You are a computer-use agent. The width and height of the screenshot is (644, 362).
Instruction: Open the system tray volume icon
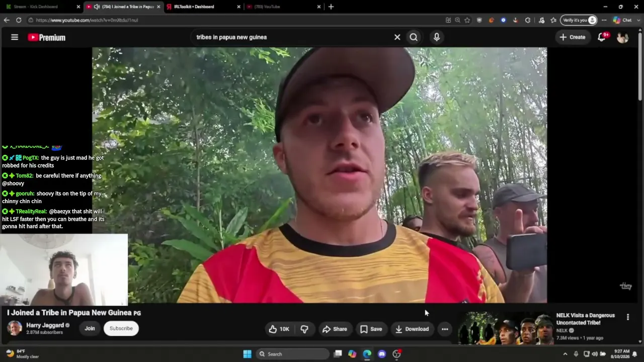click(x=595, y=354)
